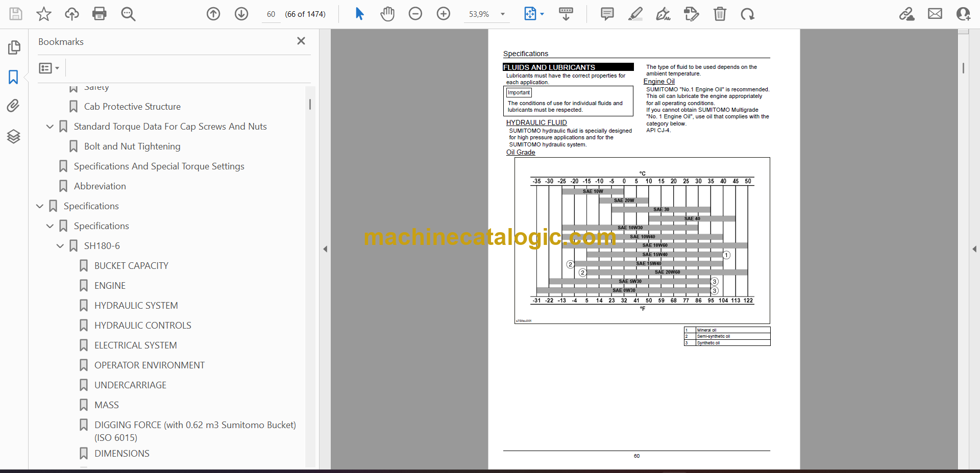The height and width of the screenshot is (473, 980).
Task: Rotate the page view clockwise
Action: click(x=748, y=14)
